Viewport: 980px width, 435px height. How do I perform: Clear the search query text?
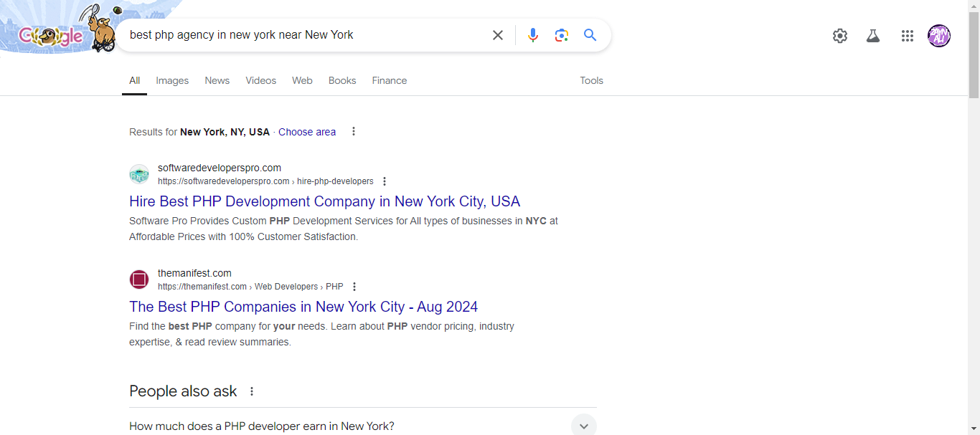click(x=498, y=35)
